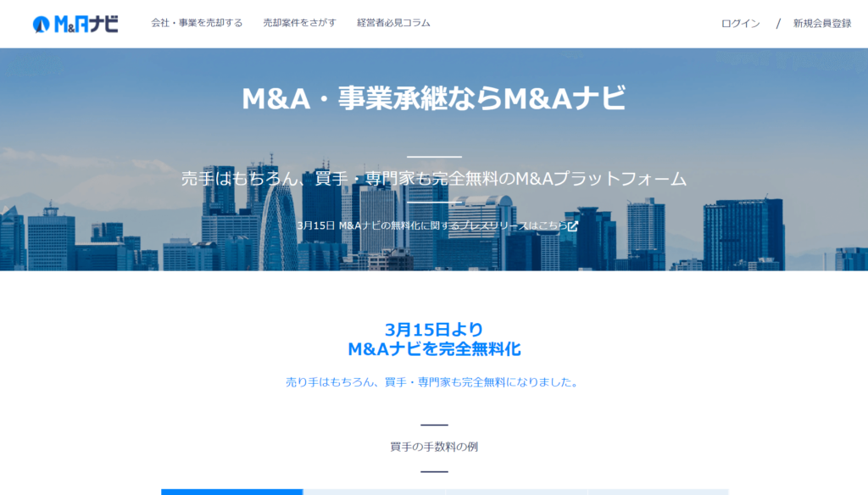Click the M&Aナビ logo

tap(75, 24)
